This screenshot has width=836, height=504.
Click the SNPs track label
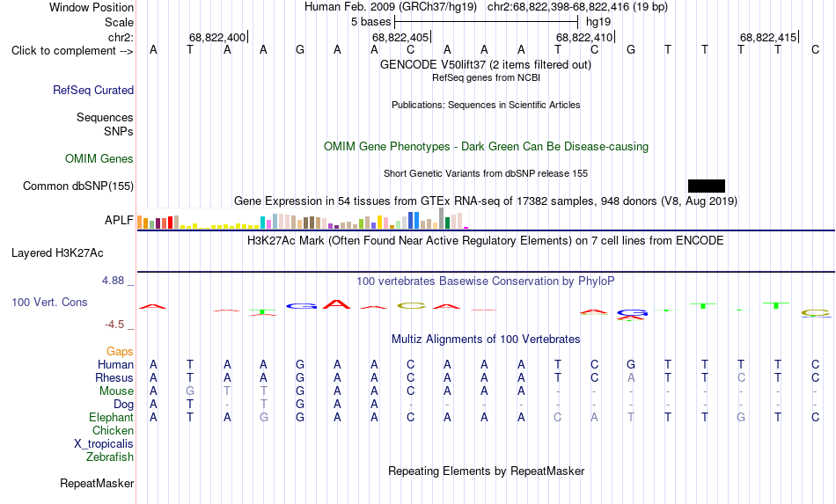119,131
